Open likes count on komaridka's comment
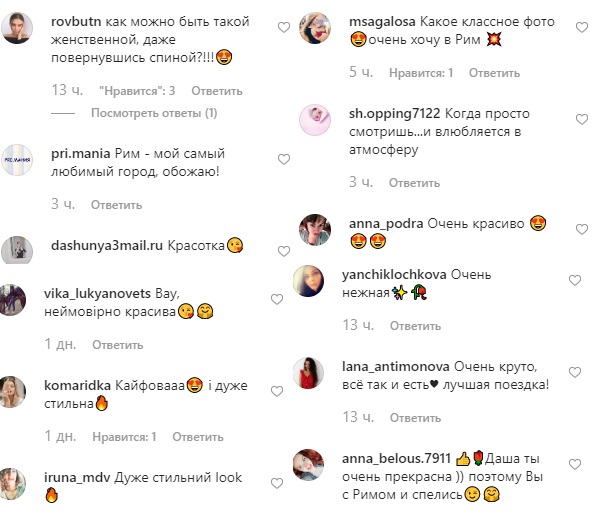595x520 pixels. point(124,437)
